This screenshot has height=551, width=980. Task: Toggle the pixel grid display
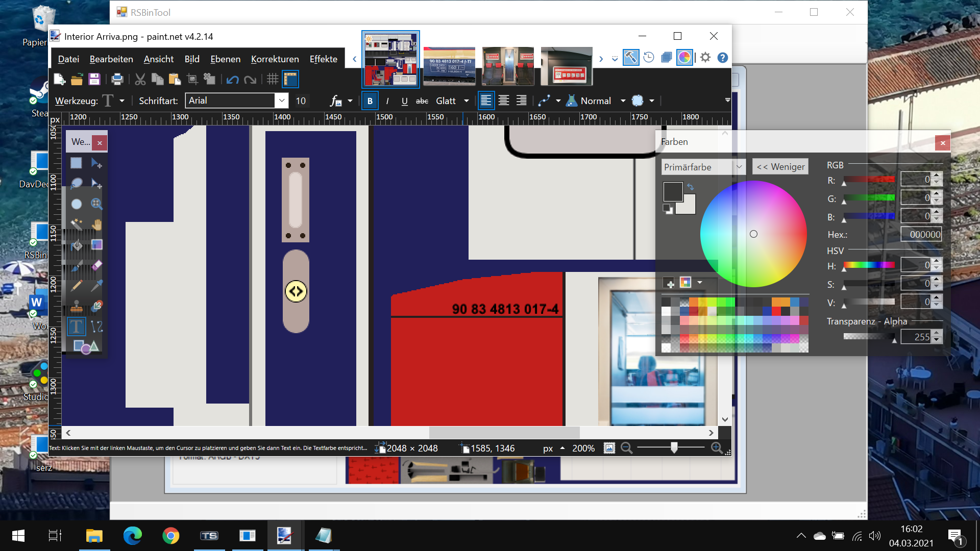click(x=273, y=79)
